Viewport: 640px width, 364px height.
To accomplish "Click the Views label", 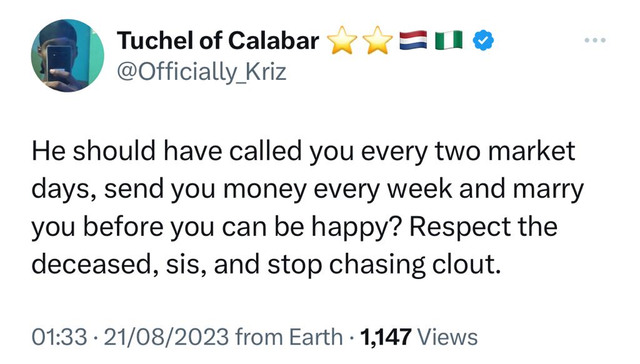I will tap(447, 337).
